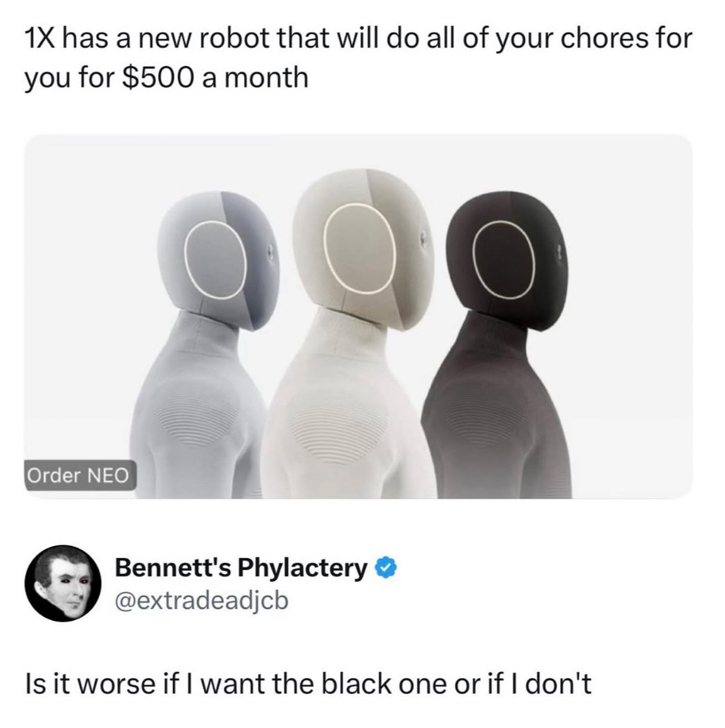This screenshot has width=725, height=728.
Task: Open the @extradeadjcb handle
Action: click(201, 602)
